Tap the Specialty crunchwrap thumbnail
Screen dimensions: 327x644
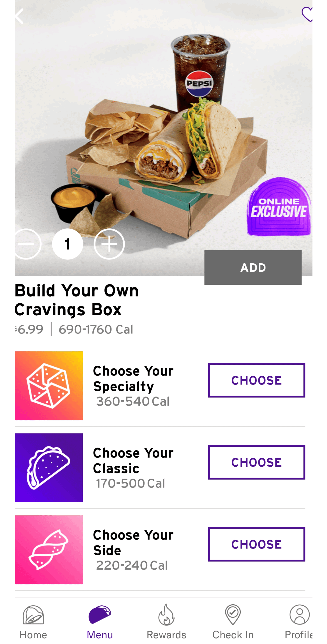coord(49,386)
